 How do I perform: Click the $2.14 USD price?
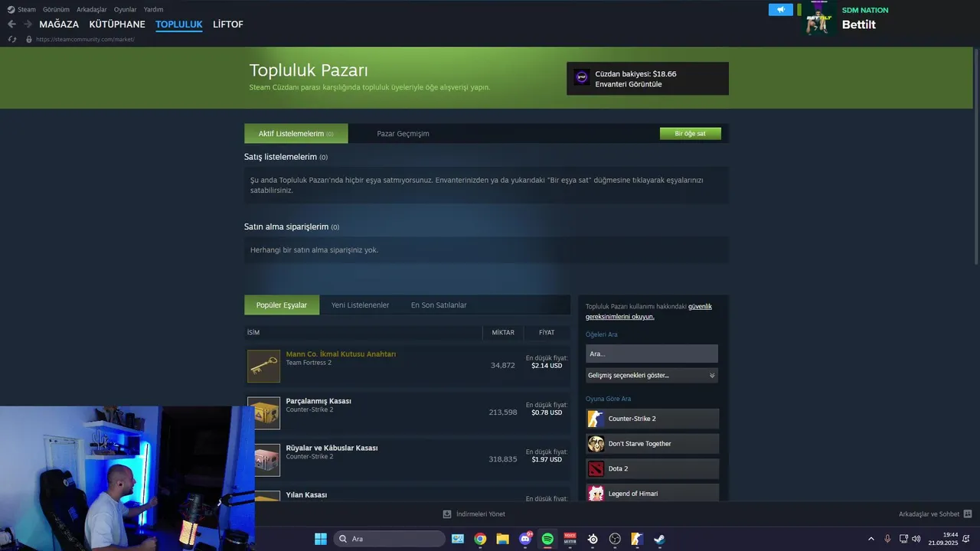547,366
